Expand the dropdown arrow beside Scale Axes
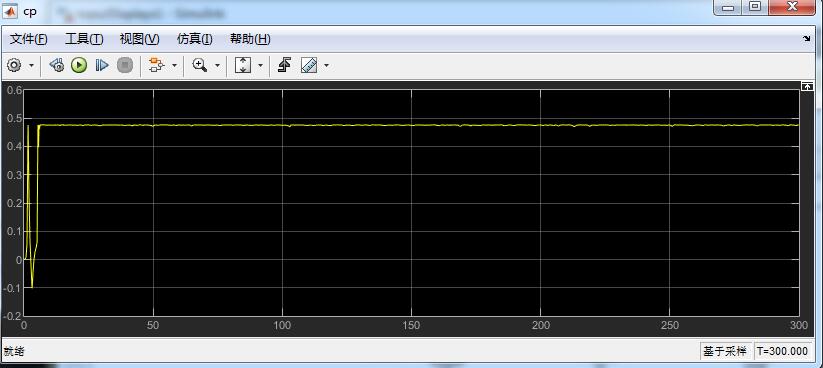Screen dimensions: 823x368 click(x=260, y=66)
